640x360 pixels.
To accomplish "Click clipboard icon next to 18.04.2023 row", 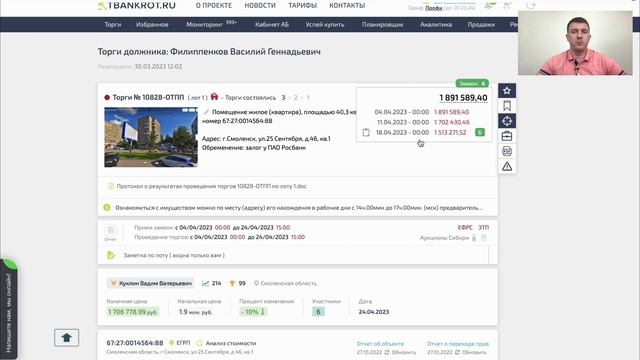I will tap(366, 132).
